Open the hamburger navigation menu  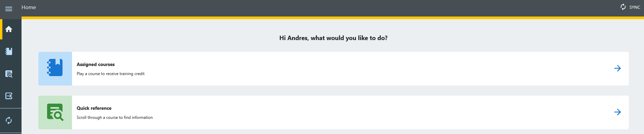(9, 9)
